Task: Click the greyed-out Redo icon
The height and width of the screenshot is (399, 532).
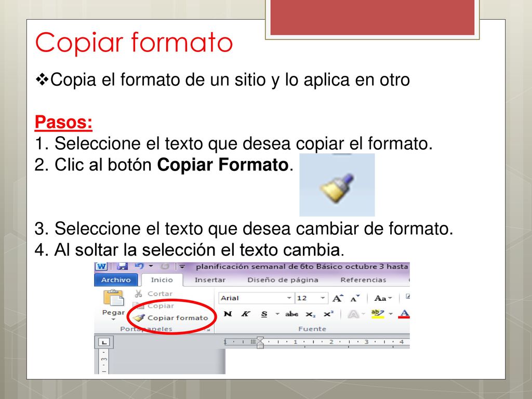Action: point(165,267)
